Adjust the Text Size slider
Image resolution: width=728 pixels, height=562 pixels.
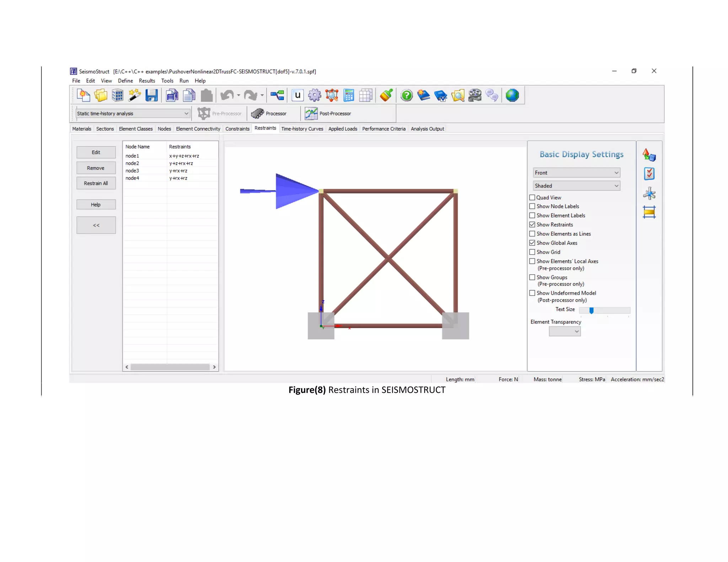point(591,310)
